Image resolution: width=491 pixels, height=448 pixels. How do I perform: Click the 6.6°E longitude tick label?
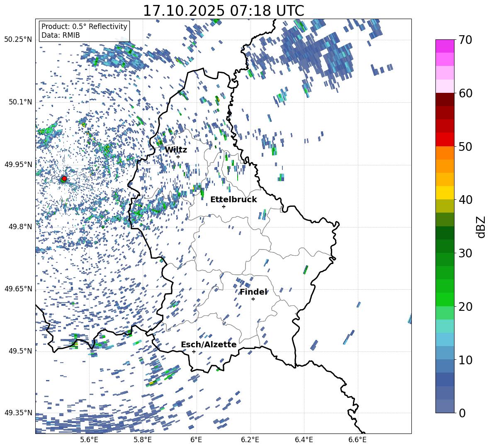pos(357,439)
